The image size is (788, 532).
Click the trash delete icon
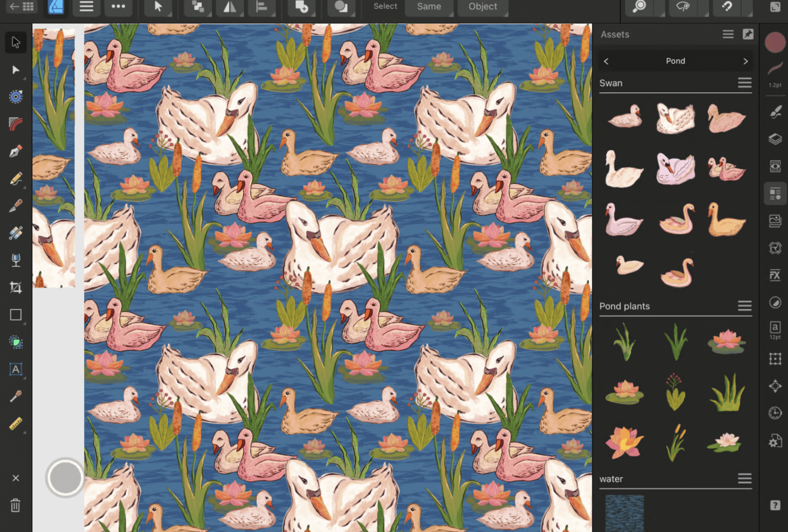tap(15, 505)
